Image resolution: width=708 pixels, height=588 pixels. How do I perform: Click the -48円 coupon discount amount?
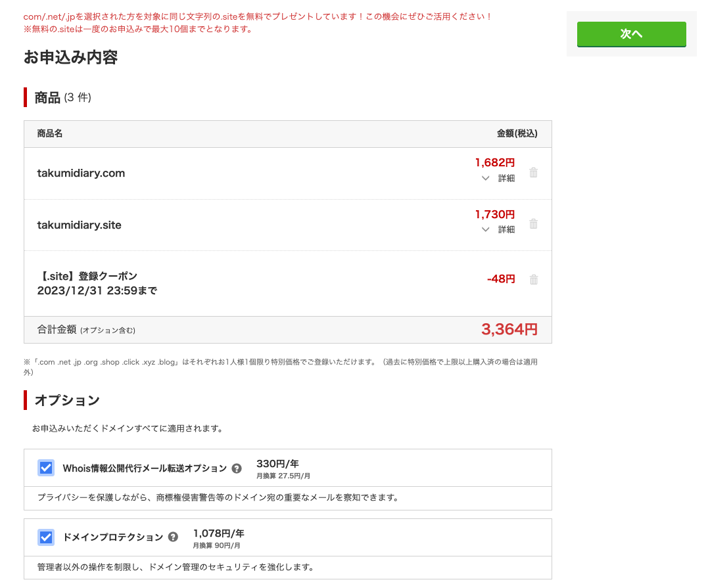(501, 279)
